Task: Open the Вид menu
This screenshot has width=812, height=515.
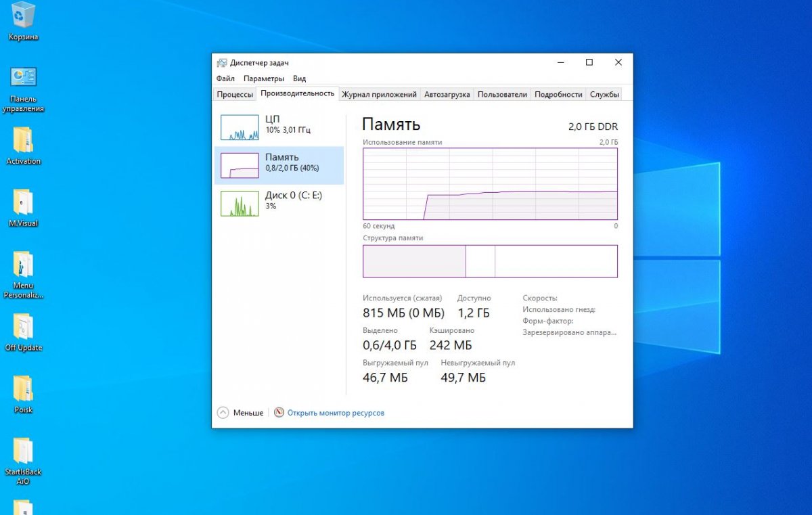Action: pos(299,79)
